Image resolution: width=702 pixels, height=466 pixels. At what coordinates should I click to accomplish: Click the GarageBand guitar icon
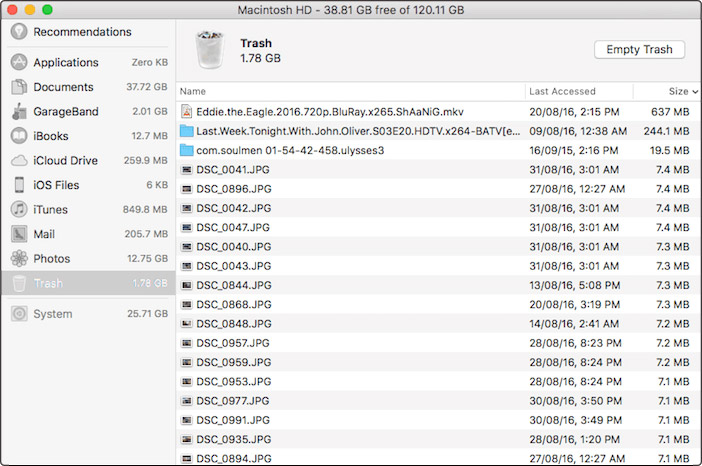tap(19, 111)
